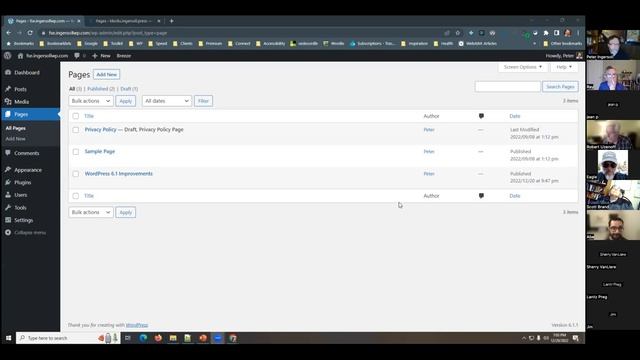Open a new browser tab with plus button

tap(171, 21)
